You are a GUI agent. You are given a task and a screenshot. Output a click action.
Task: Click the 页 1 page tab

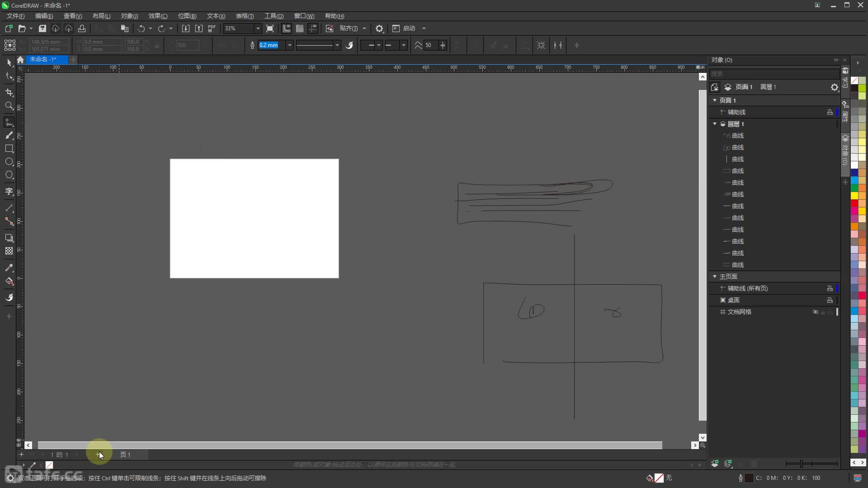[125, 455]
